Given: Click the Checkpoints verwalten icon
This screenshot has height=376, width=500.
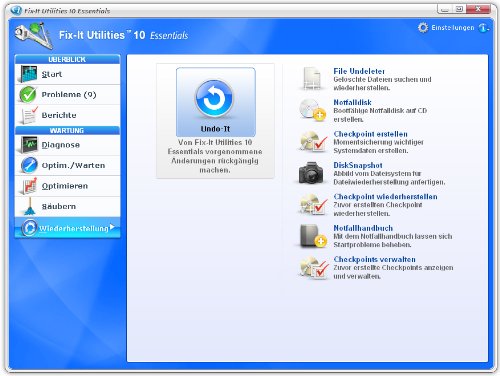Looking at the screenshot, I should [314, 268].
